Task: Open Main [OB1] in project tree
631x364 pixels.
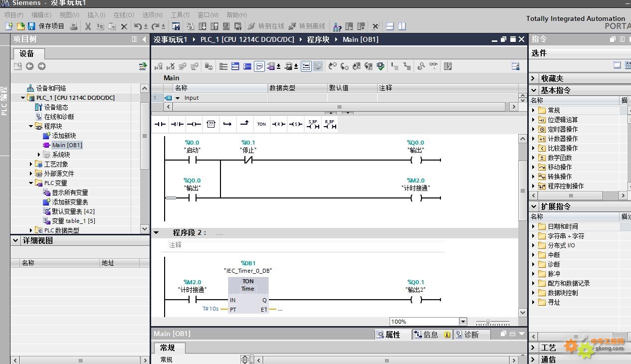Action: (67, 145)
